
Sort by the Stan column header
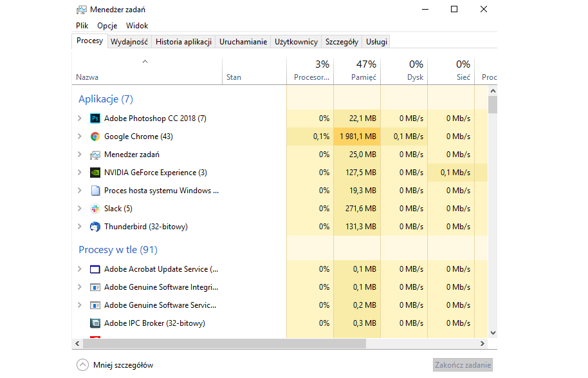click(254, 71)
